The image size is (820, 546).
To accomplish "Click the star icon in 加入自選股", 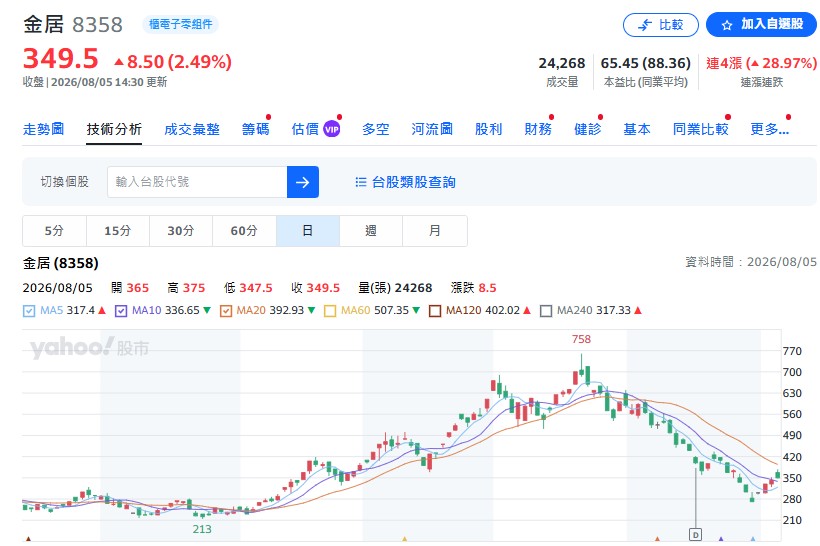I will coord(726,25).
